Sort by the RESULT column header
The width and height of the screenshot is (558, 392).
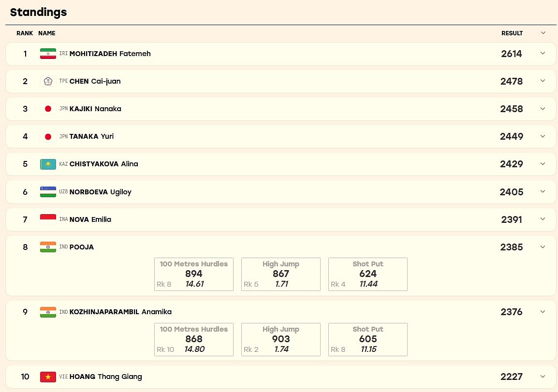(512, 33)
